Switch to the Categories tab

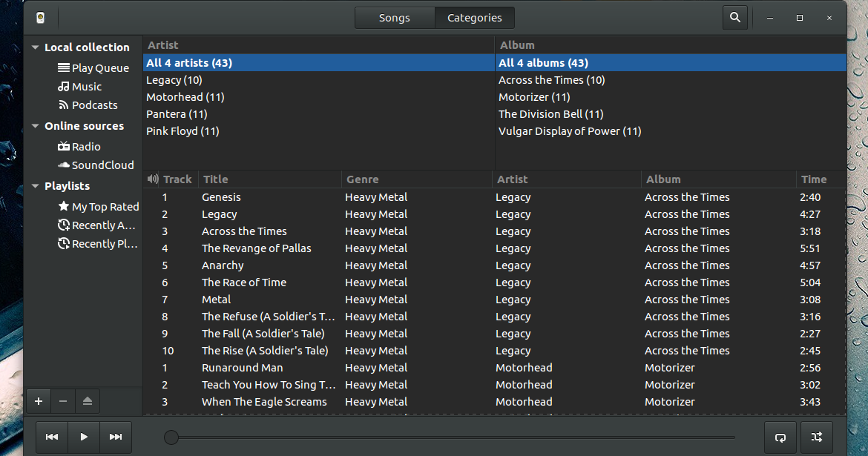pos(474,17)
